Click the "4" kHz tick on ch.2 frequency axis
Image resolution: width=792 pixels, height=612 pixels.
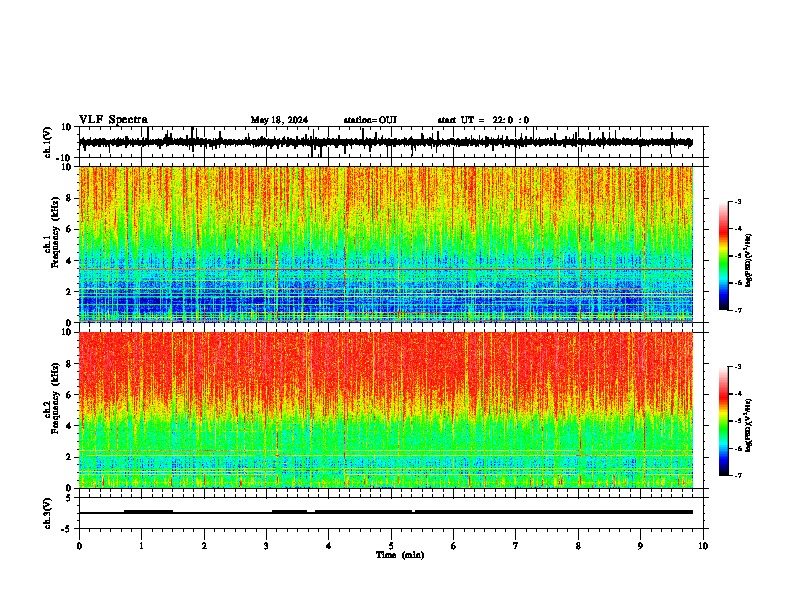[68, 426]
